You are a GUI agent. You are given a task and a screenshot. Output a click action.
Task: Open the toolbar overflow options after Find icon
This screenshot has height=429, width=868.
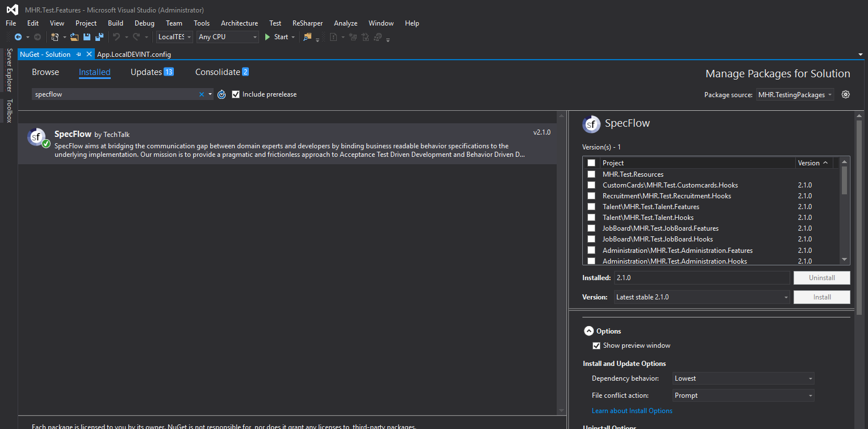[x=318, y=39]
